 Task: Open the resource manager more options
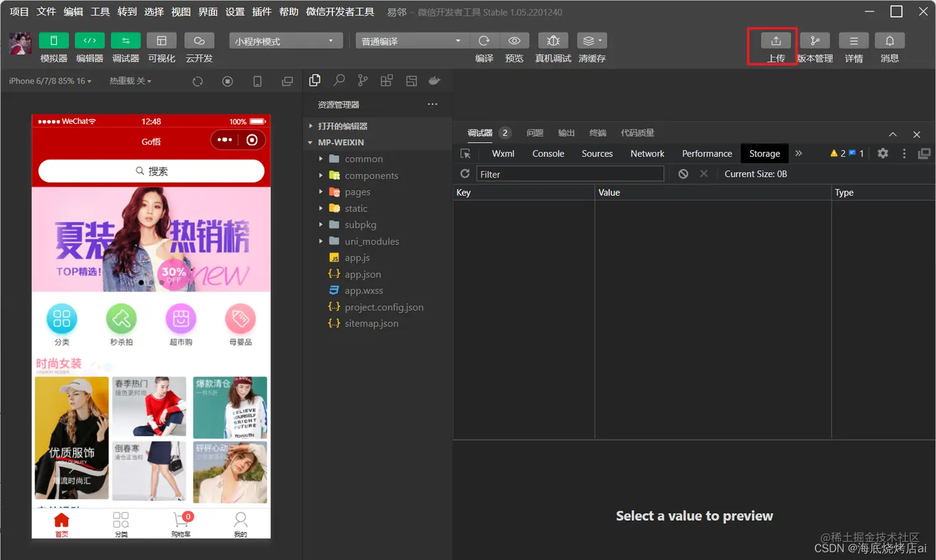[x=433, y=104]
